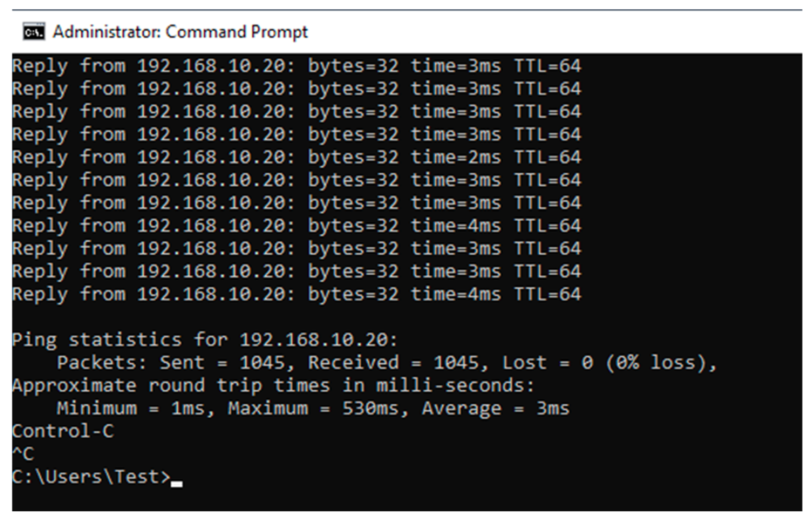Click the 'Lost = 0 (0% loss)' text
812x522 pixels.
coord(609,363)
